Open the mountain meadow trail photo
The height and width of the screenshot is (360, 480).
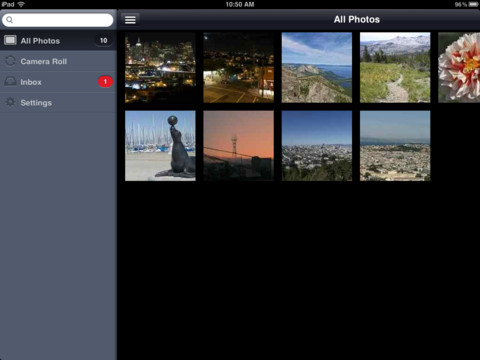(395, 67)
